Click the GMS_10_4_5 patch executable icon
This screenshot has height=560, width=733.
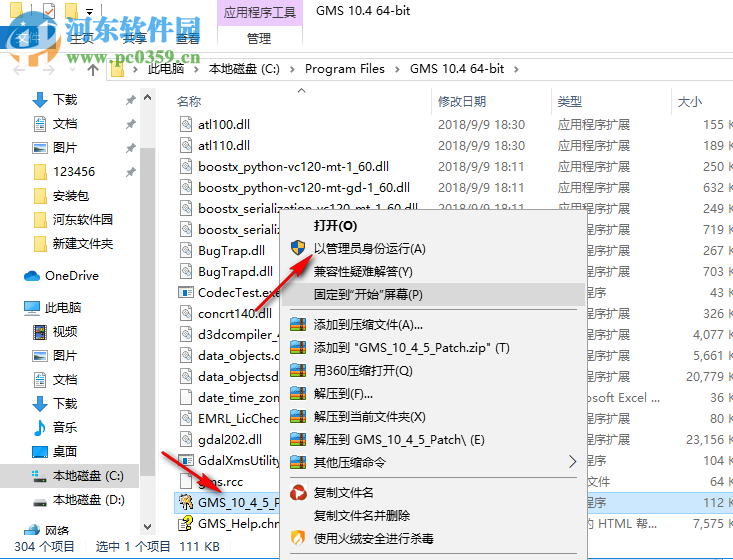tap(186, 503)
